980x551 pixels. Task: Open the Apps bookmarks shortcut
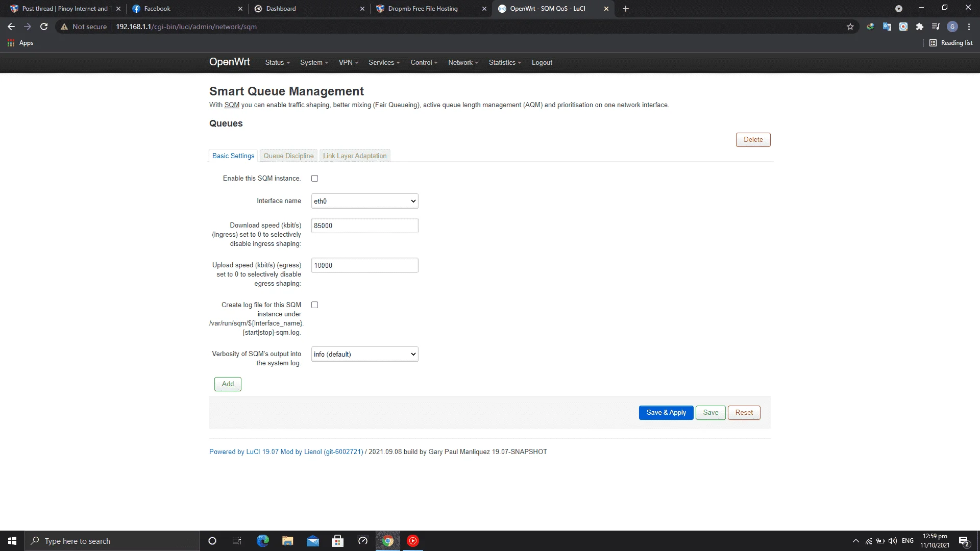tap(20, 43)
